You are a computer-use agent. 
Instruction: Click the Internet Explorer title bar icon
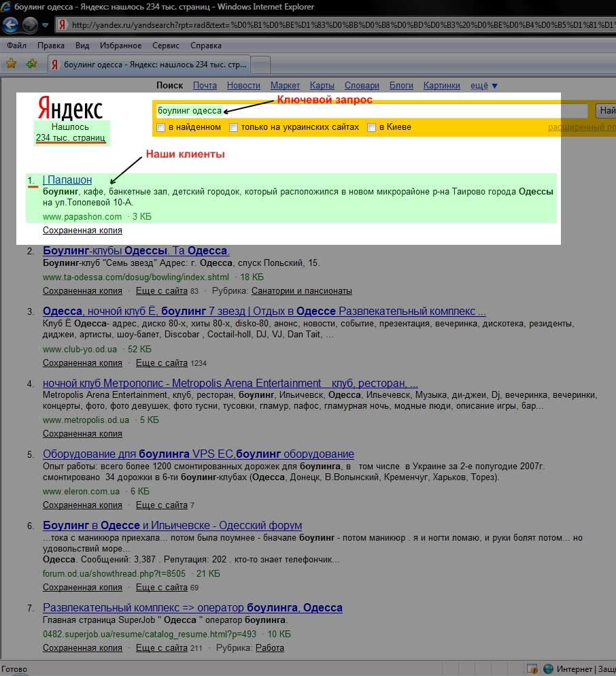point(5,6)
